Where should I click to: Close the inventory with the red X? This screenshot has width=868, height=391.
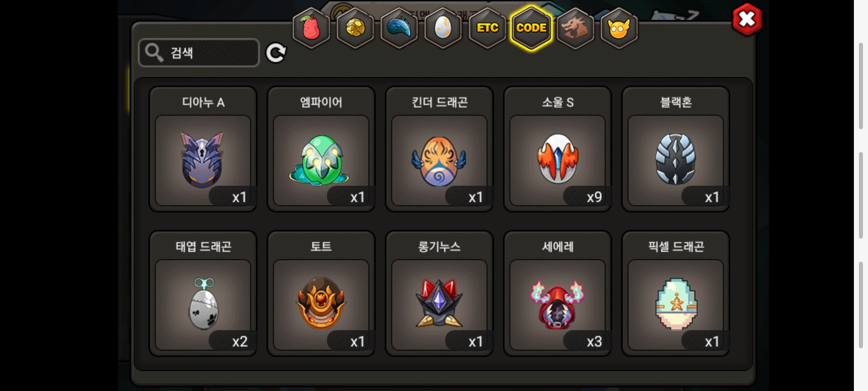[747, 20]
